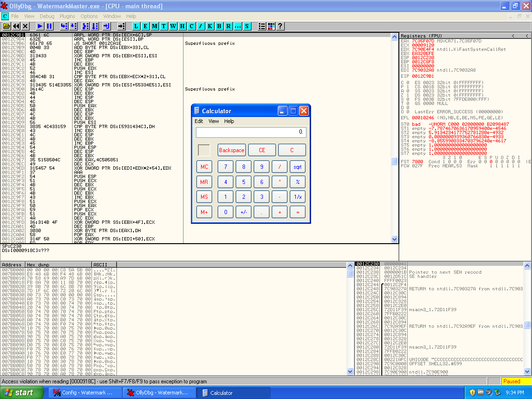Click the Go to address toolbar icon
This screenshot has height=399, width=532.
122,26
